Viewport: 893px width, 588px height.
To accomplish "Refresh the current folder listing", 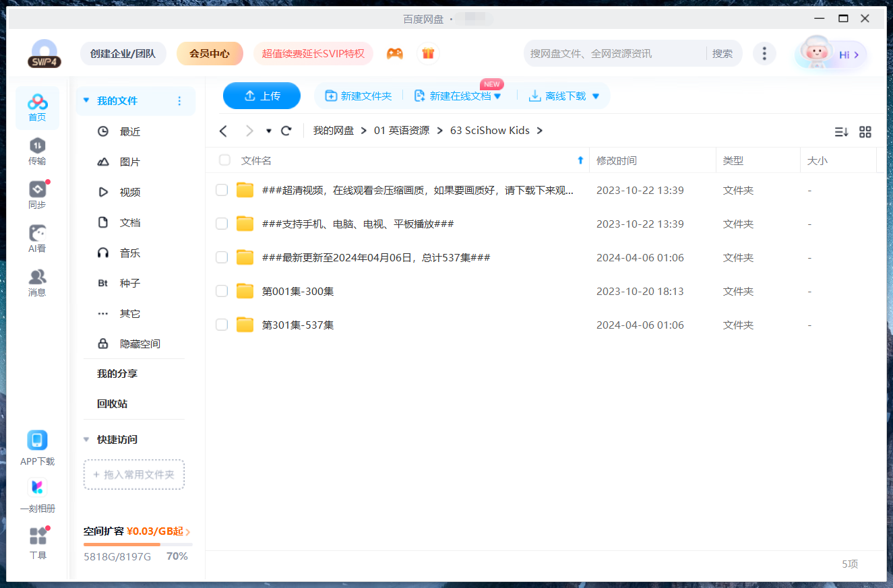I will [286, 131].
